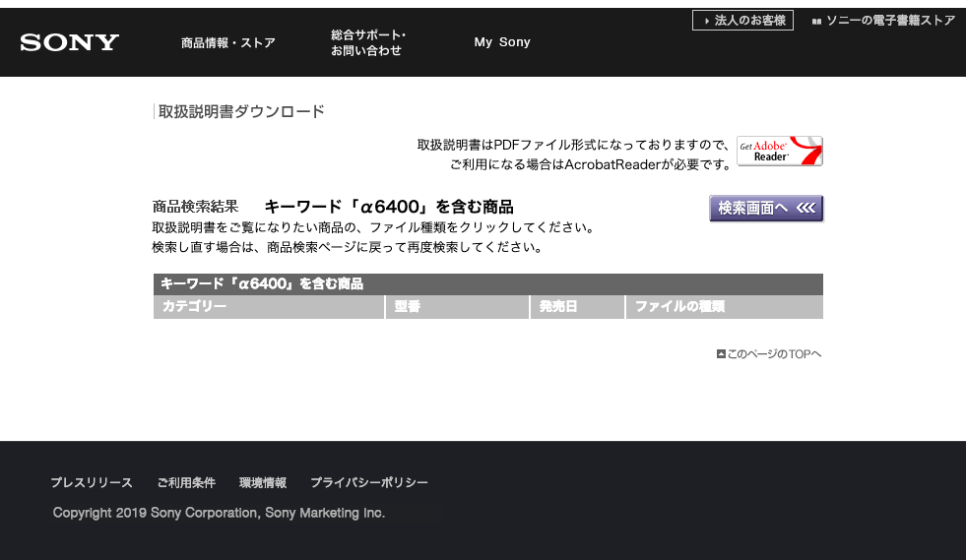The width and height of the screenshot is (966, 560).
Task: Click the 発売日 column header
Action: [578, 307]
